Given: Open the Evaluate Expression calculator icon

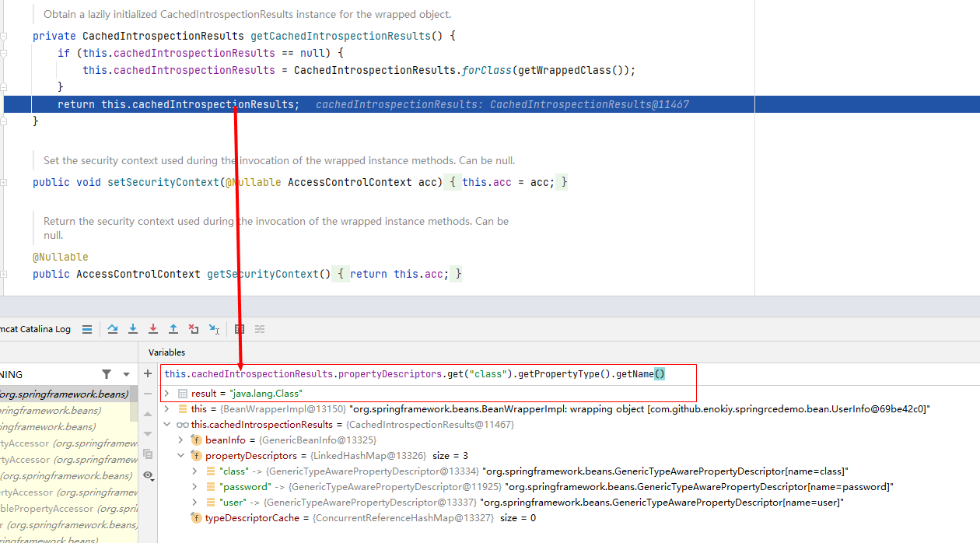Looking at the screenshot, I should pos(240,329).
